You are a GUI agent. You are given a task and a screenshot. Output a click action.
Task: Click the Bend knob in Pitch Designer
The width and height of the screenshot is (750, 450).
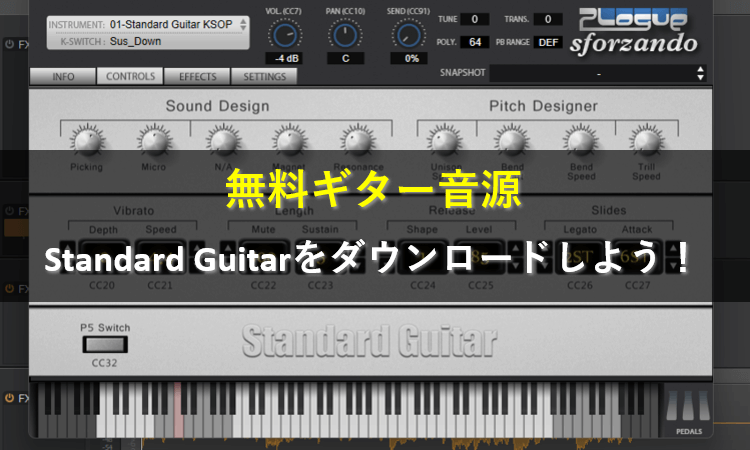pyautogui.click(x=510, y=145)
